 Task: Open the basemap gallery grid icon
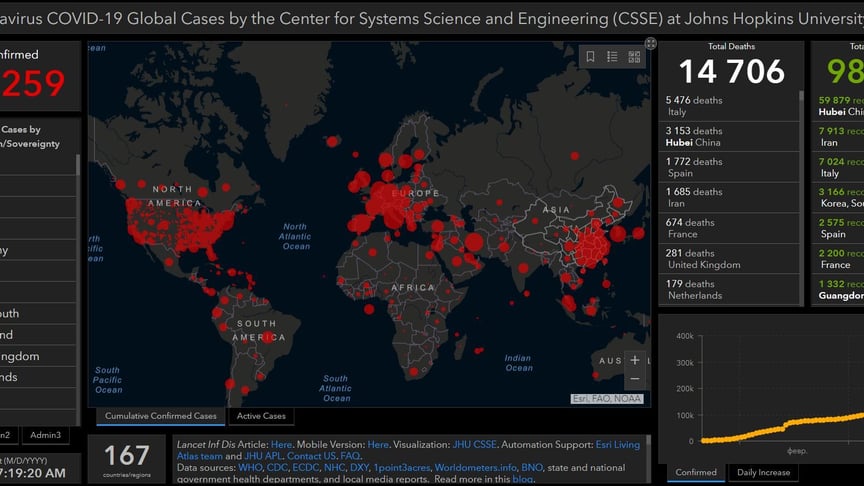[634, 57]
